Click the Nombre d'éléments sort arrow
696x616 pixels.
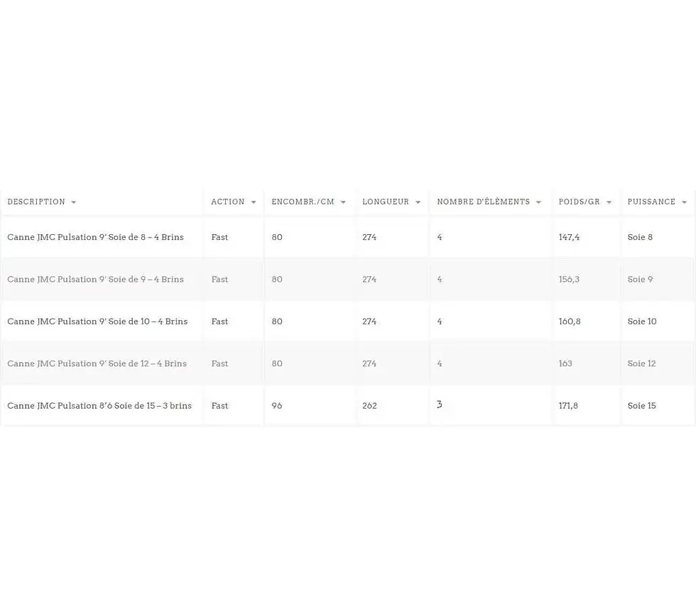tap(538, 202)
